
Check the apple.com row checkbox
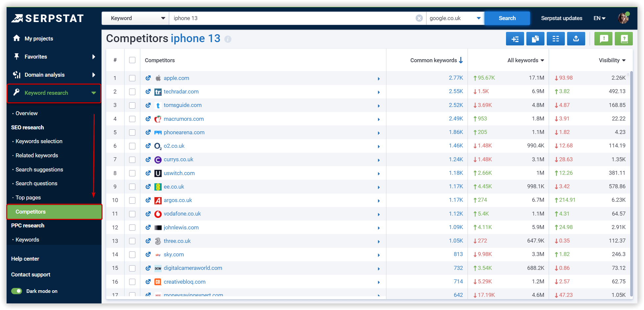132,78
